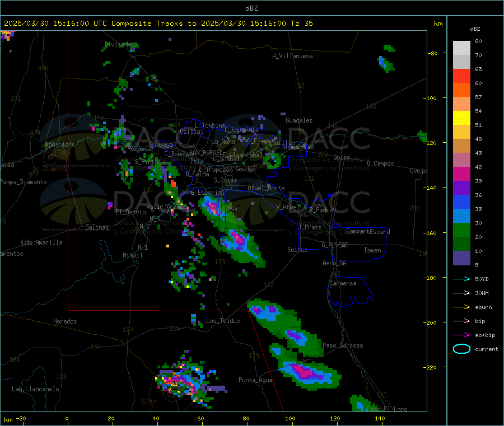Click the 50YD cyan arrow legend icon
The image size is (504, 426).
[x=461, y=279]
